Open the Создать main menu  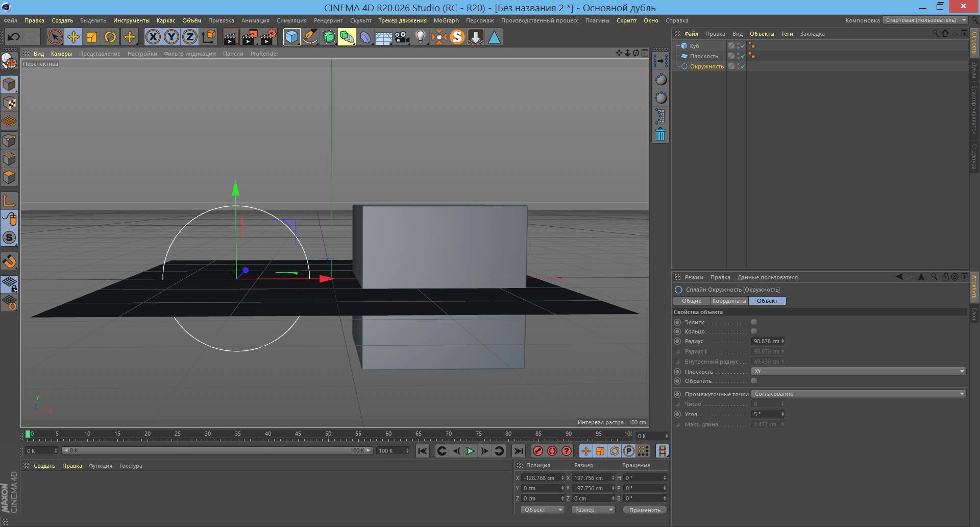[62, 20]
